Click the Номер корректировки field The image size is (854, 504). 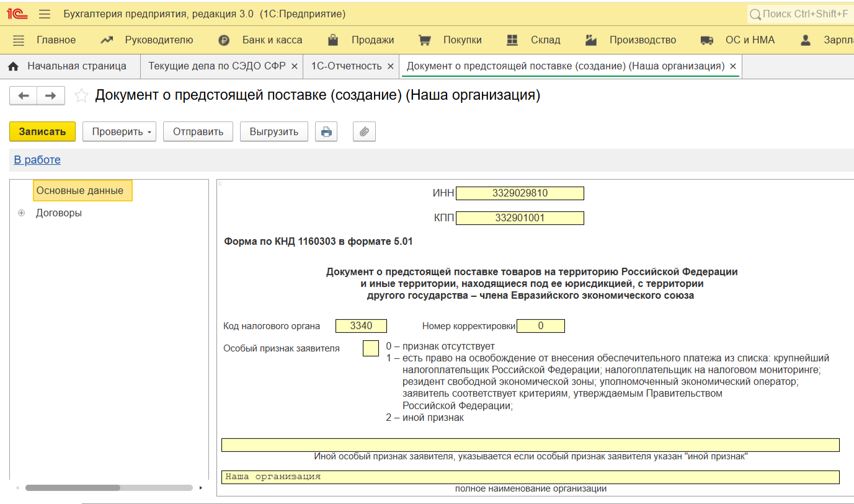(x=540, y=326)
